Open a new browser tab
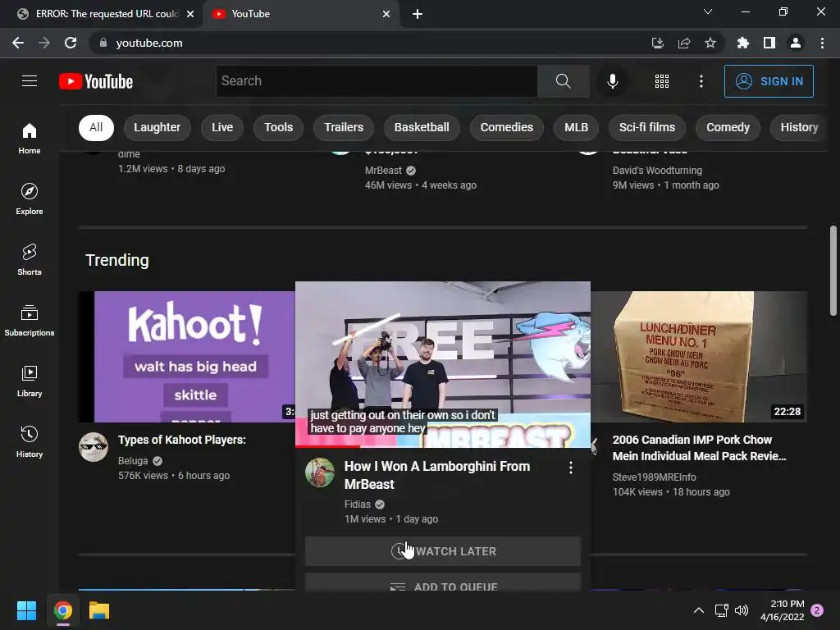The width and height of the screenshot is (840, 630). click(x=418, y=14)
